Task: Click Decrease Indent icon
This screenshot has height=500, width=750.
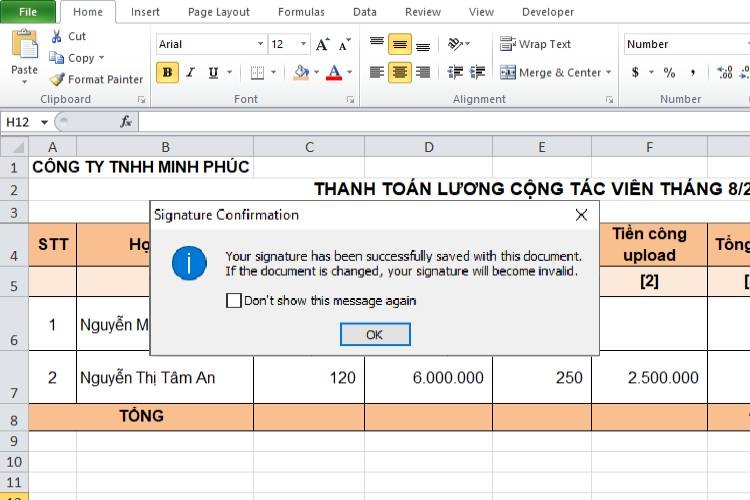Action: point(455,72)
